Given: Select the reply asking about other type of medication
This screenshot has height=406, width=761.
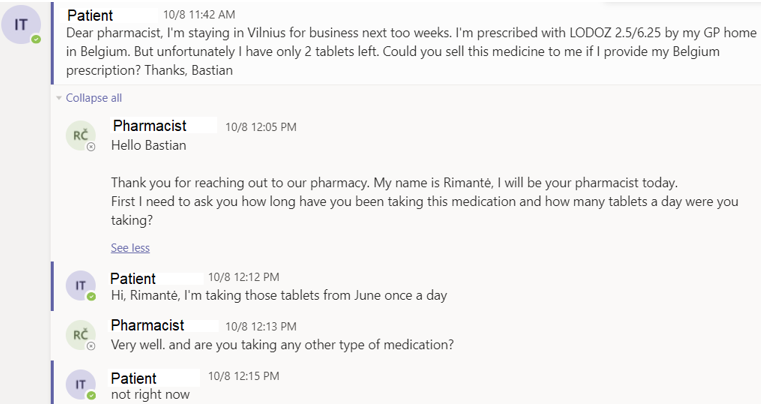Looking at the screenshot, I should pos(282,345).
